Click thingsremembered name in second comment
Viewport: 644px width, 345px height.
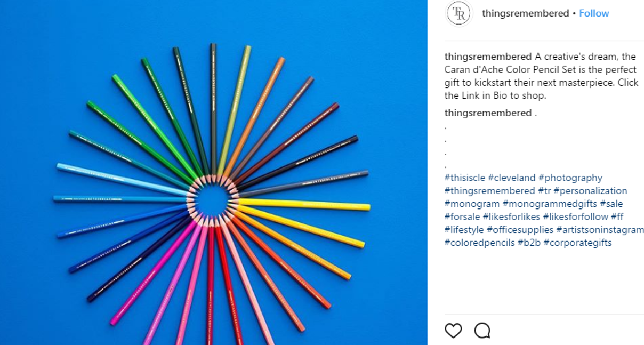point(488,113)
